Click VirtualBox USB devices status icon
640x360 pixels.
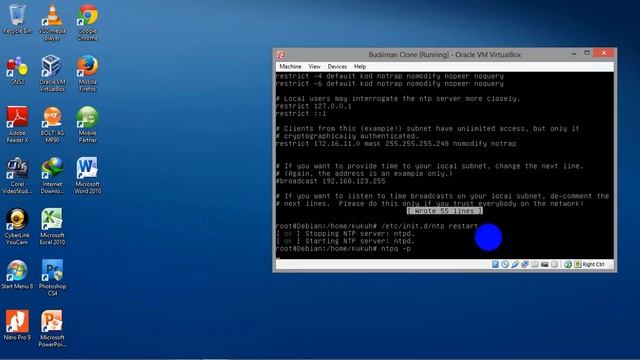point(515,264)
